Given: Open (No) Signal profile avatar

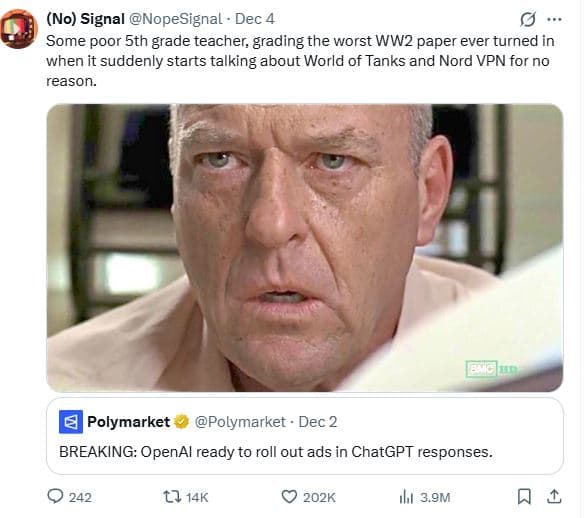Looking at the screenshot, I should point(19,29).
